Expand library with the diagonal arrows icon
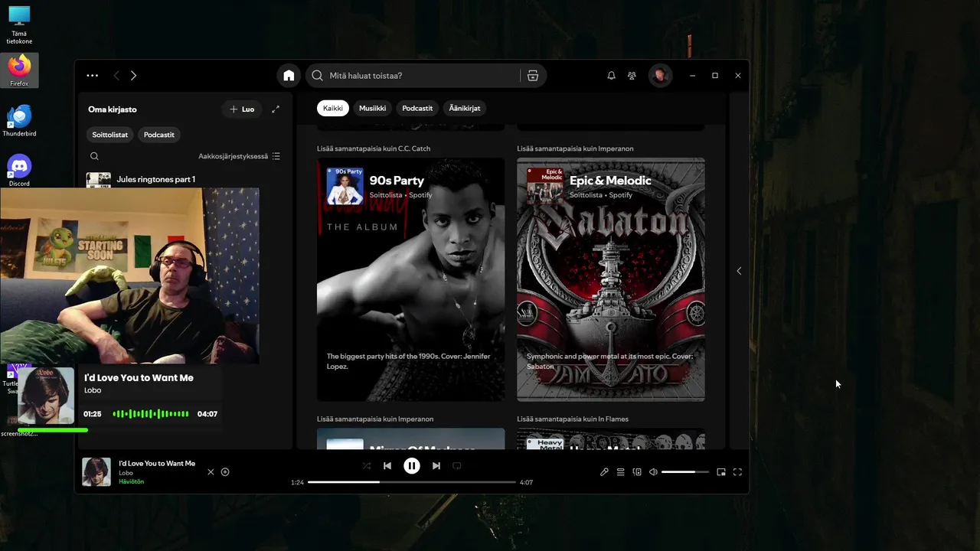The image size is (980, 551). [x=276, y=109]
